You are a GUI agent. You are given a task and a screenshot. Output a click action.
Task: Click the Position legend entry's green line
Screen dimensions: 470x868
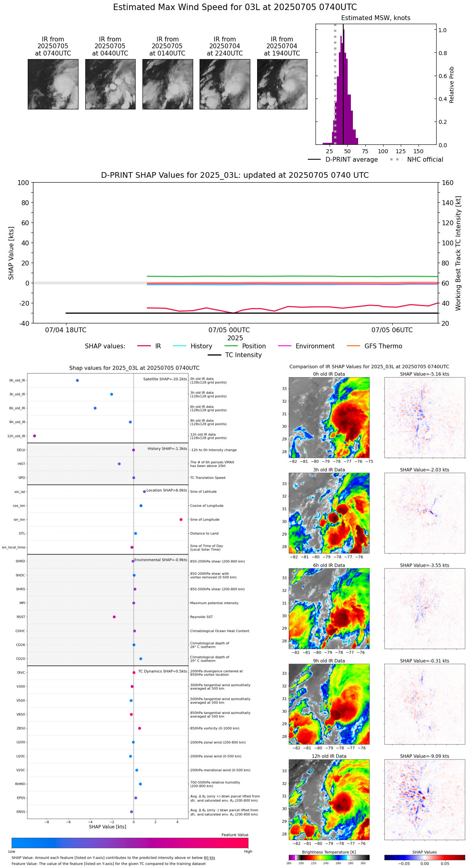point(231,346)
